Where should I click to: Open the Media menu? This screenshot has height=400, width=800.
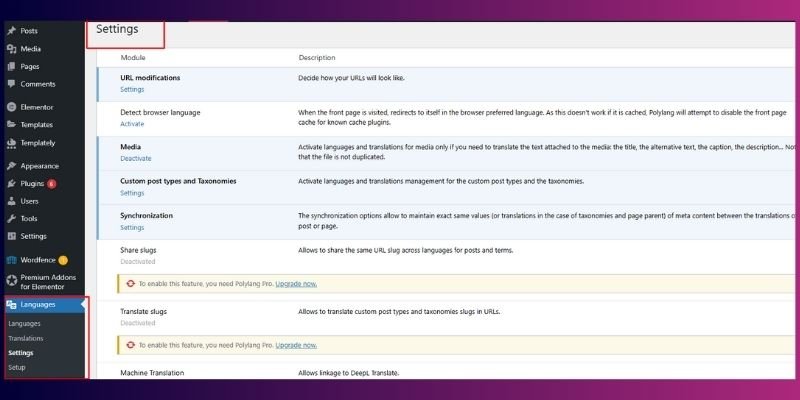pyautogui.click(x=31, y=48)
